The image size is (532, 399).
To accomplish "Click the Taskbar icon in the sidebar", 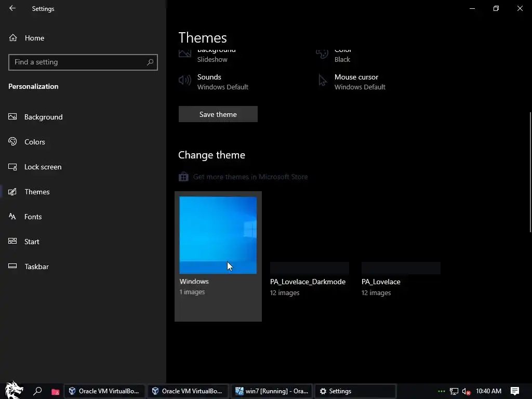I will 12,266.
